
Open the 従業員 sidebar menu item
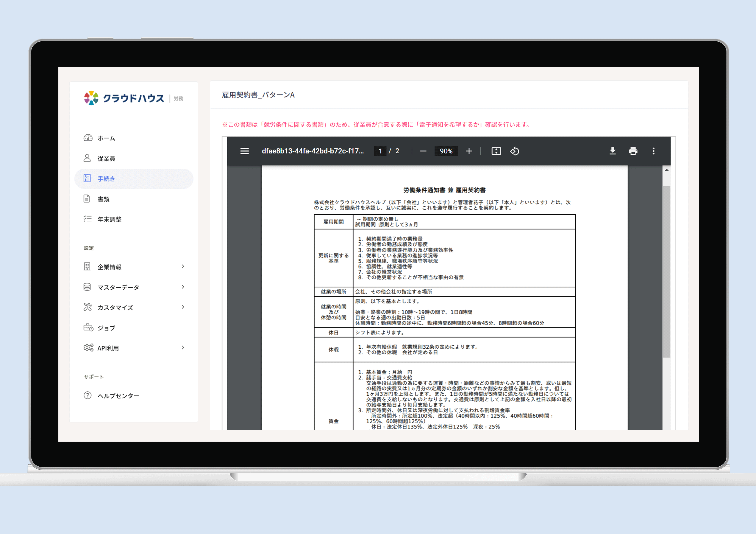(x=106, y=159)
